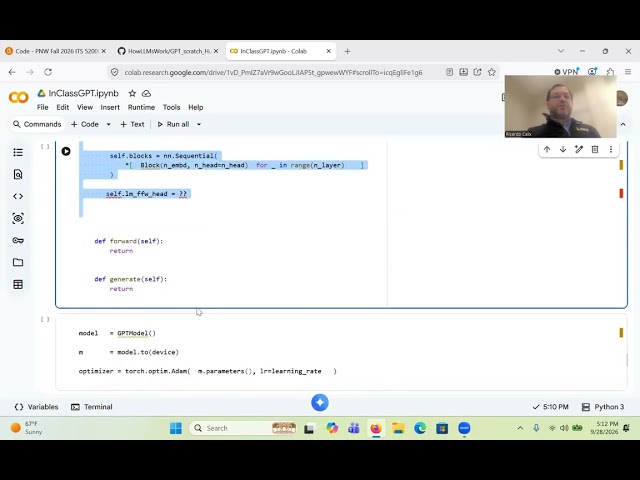Click the taskbar Search box
The height and width of the screenshot is (480, 640).
(243, 428)
